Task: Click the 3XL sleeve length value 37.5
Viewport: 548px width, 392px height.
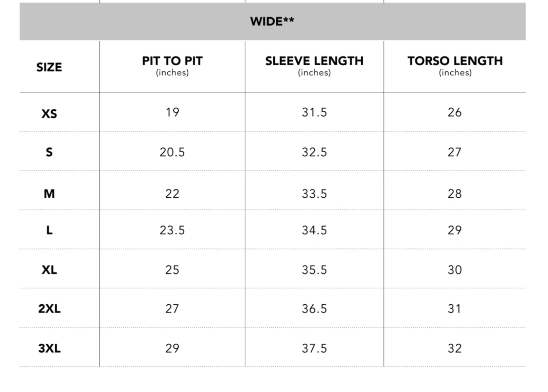Action: 314,348
